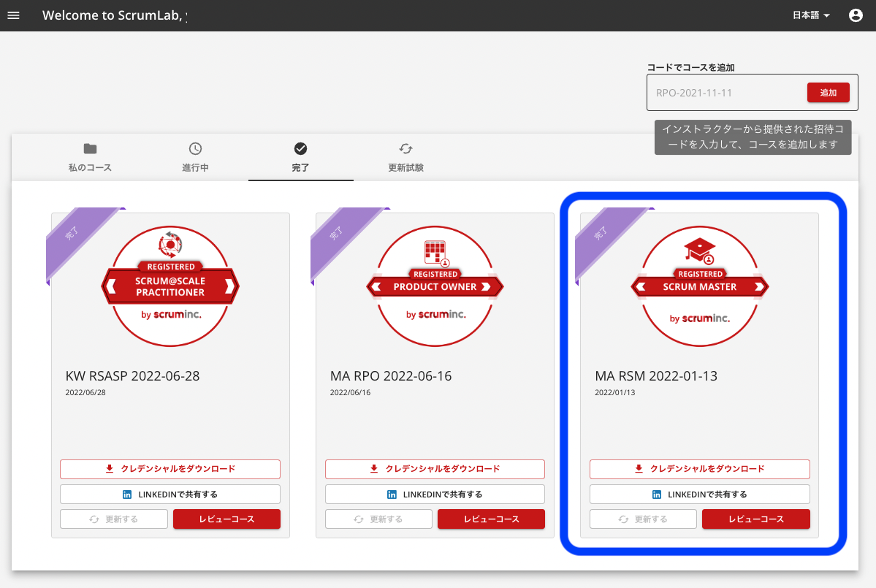876x588 pixels.
Task: Click the Welcome to ScrumLab header title
Action: (115, 15)
